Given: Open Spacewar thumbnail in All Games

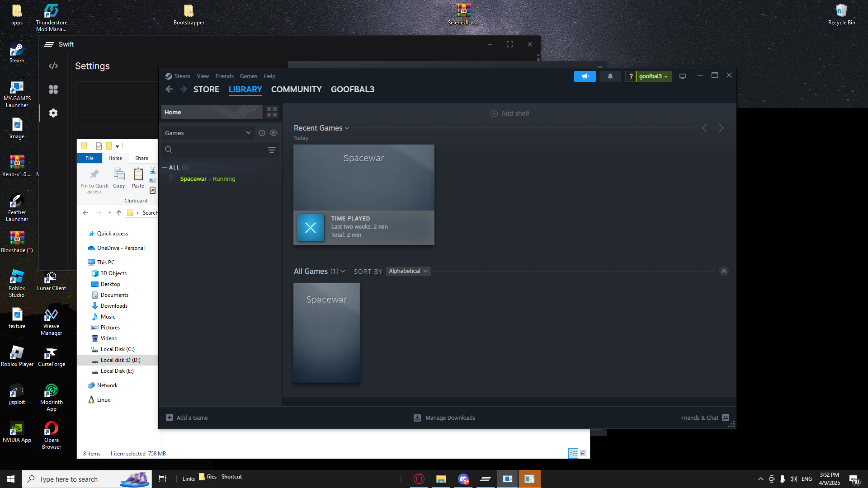Looking at the screenshot, I should coord(327,333).
